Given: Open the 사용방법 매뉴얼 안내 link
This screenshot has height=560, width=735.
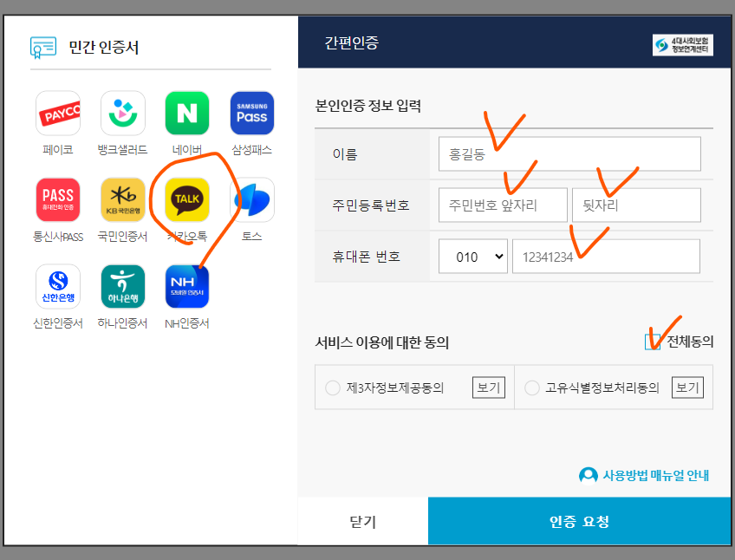Looking at the screenshot, I should (655, 475).
